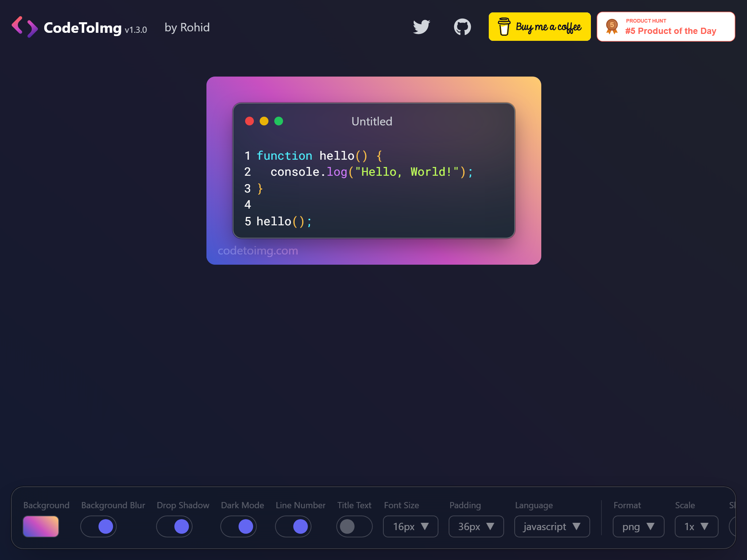Turn off Drop Shadow
Screen dimensions: 747x560
point(174,526)
